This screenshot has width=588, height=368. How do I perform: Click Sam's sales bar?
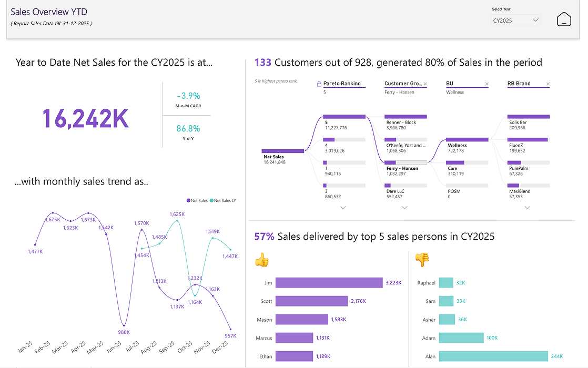point(446,301)
